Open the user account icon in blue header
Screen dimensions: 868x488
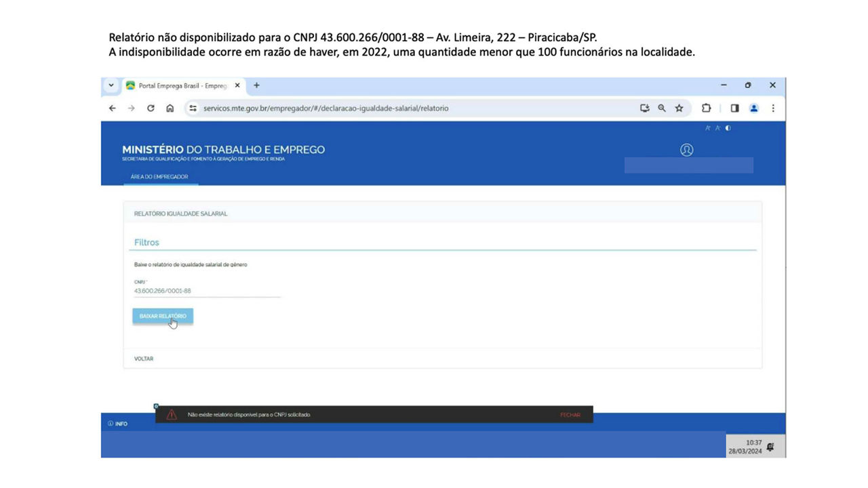click(687, 150)
